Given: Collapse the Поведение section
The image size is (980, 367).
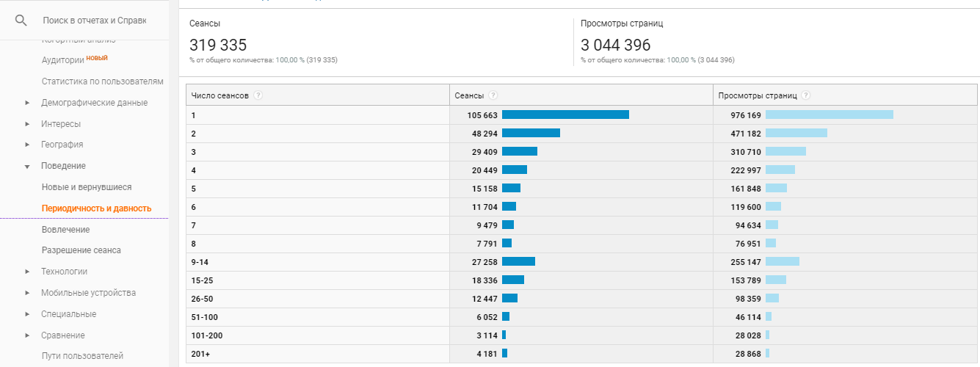Looking at the screenshot, I should (27, 167).
